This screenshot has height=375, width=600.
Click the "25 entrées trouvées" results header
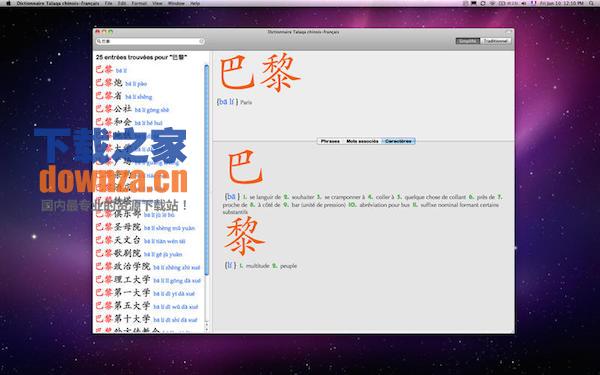click(141, 57)
